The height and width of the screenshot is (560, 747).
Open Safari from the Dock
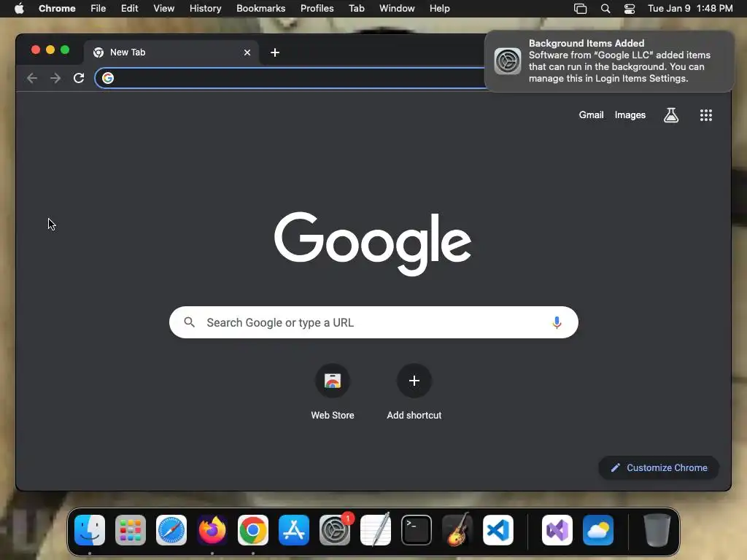point(171,530)
